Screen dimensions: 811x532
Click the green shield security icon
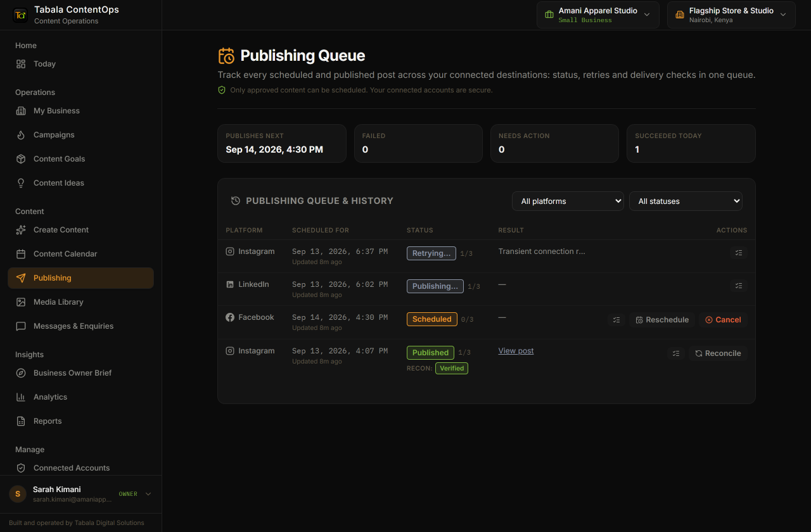222,90
